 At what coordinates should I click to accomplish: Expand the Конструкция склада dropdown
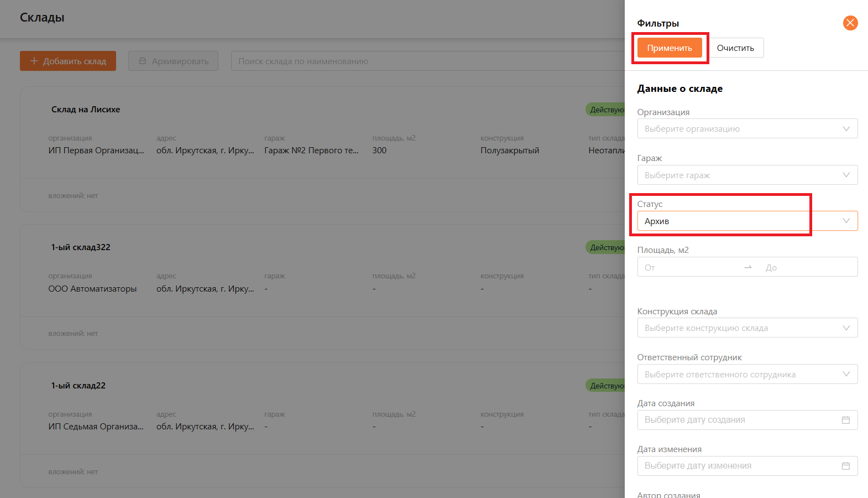(x=746, y=328)
